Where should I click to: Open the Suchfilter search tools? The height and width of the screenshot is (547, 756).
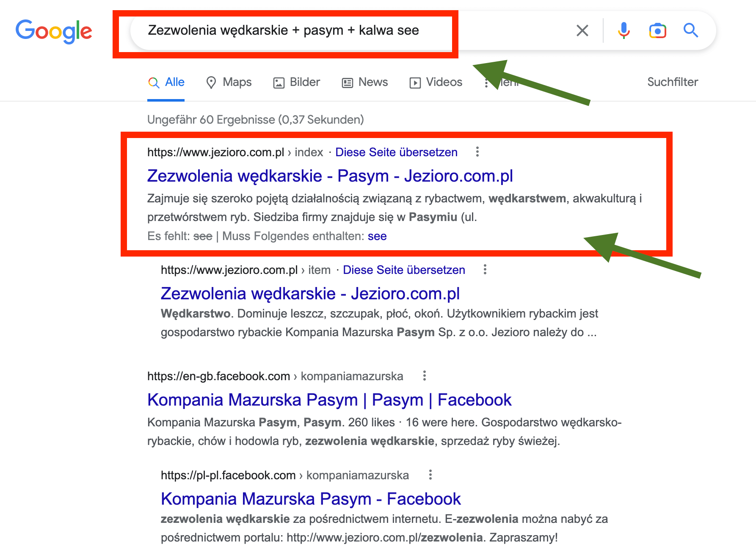tap(673, 82)
